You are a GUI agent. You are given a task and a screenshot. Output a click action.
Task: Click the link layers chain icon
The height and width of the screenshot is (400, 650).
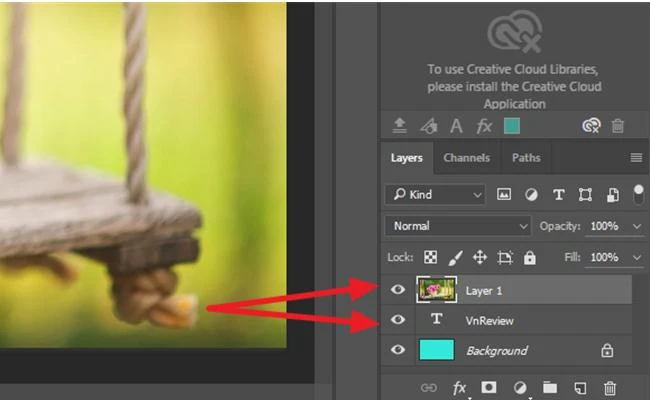point(429,388)
